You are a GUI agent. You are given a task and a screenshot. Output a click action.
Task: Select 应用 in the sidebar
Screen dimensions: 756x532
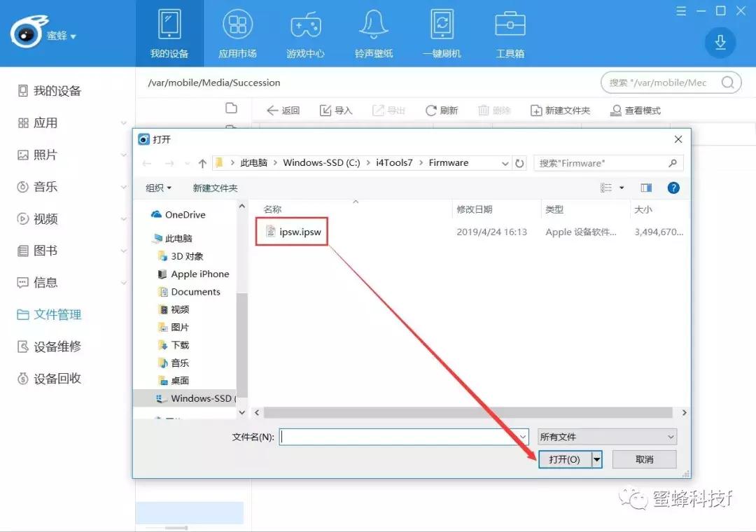click(x=38, y=123)
